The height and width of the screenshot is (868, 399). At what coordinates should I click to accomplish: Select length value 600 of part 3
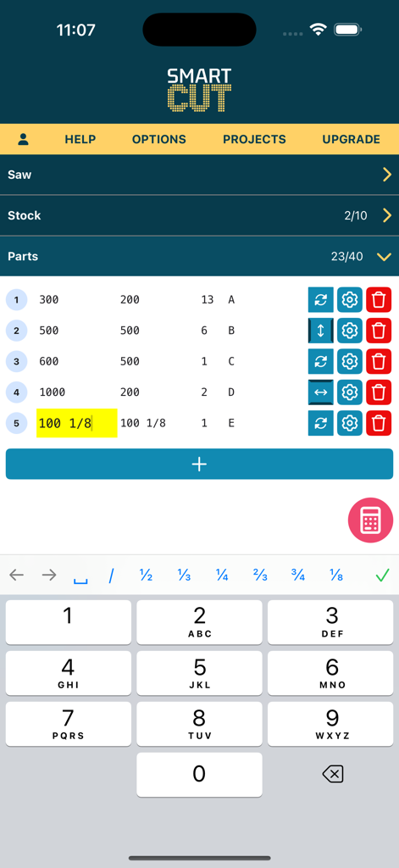coord(48,361)
